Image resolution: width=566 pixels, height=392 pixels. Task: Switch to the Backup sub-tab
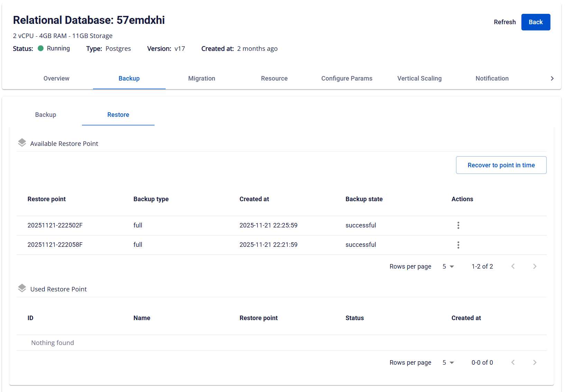point(46,115)
